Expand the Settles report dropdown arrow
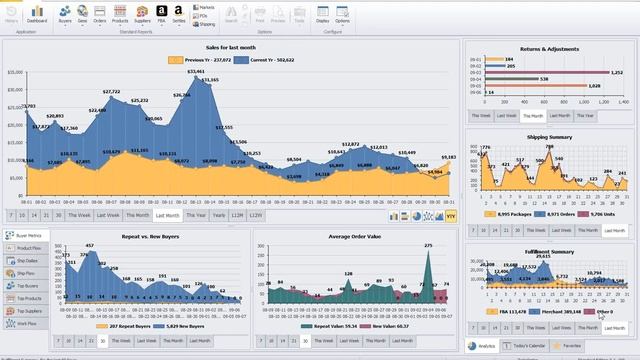Image resolution: width=640 pixels, height=360 pixels. pos(178,26)
